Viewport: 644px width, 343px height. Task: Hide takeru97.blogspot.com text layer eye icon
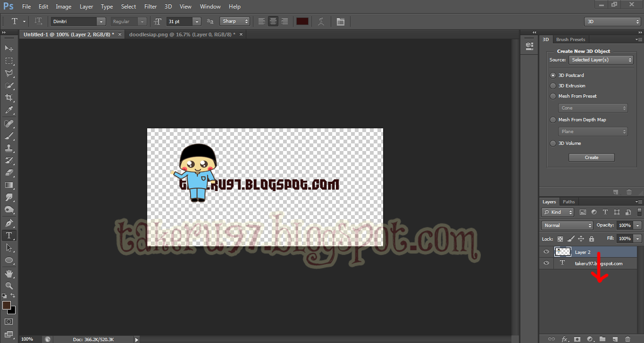[546, 263]
